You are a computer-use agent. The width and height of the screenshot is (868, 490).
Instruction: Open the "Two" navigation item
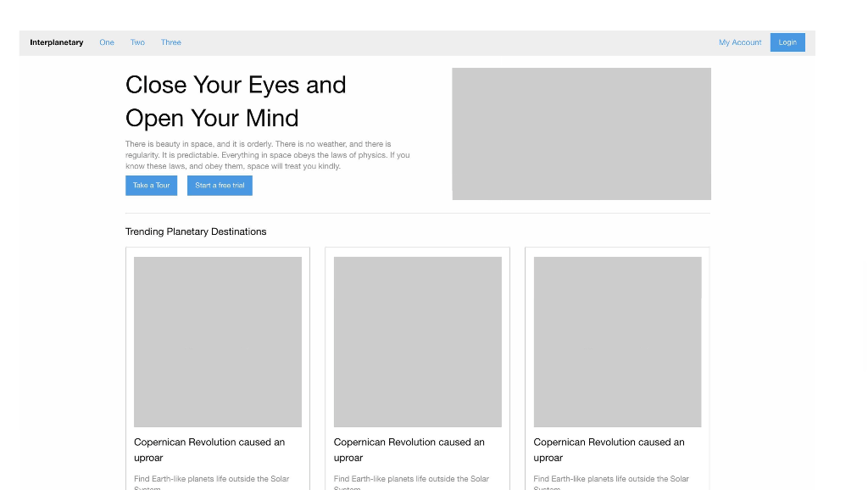137,42
